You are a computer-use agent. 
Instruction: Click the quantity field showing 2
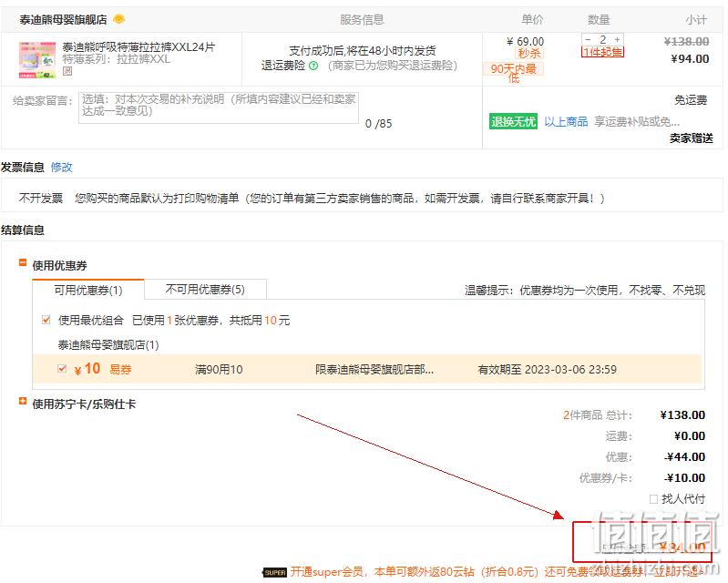(x=602, y=39)
